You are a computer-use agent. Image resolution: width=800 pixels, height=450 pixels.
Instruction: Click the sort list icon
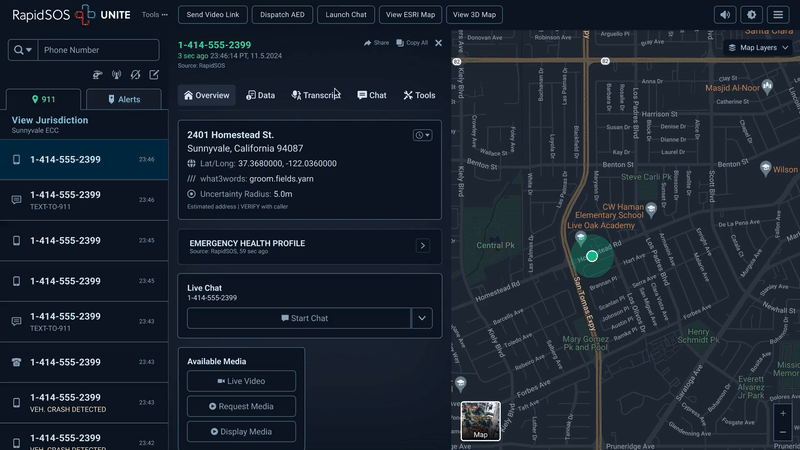(x=97, y=75)
